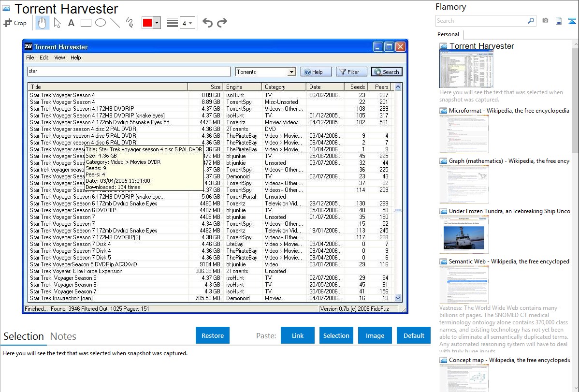
Task: Open the color swatch dropdown arrow
Action: click(x=157, y=23)
